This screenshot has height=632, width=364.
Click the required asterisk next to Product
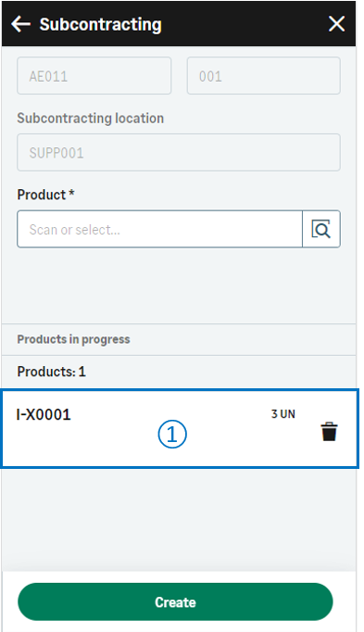[71, 193]
